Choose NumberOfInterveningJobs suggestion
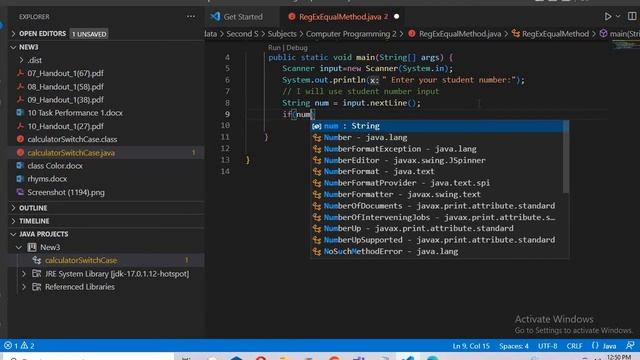 pyautogui.click(x=437, y=218)
